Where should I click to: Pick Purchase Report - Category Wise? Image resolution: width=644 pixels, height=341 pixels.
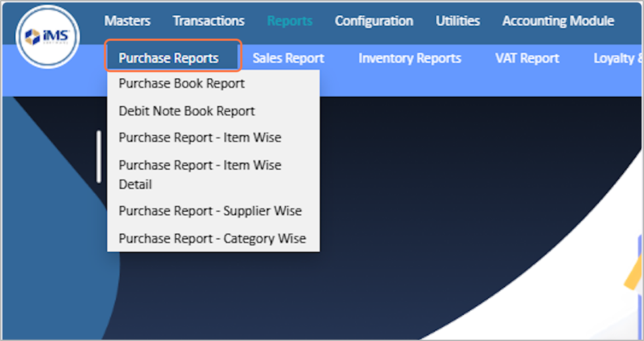[212, 239]
